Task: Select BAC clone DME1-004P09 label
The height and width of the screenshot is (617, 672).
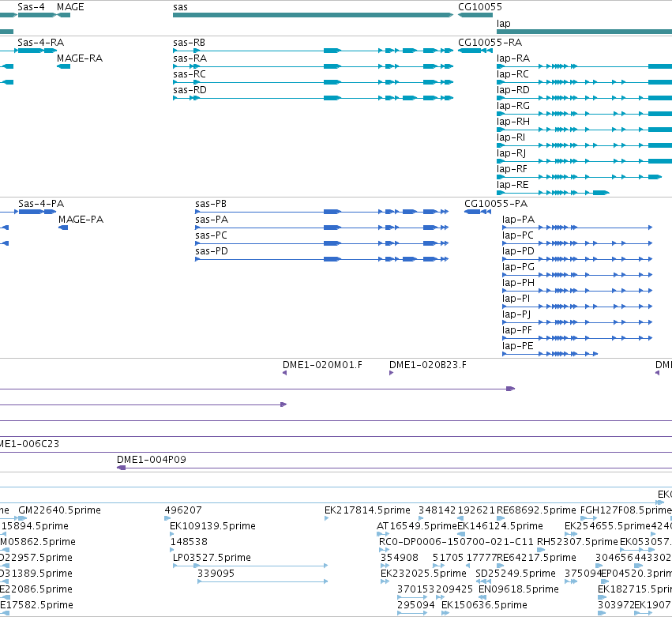Action: [152, 460]
